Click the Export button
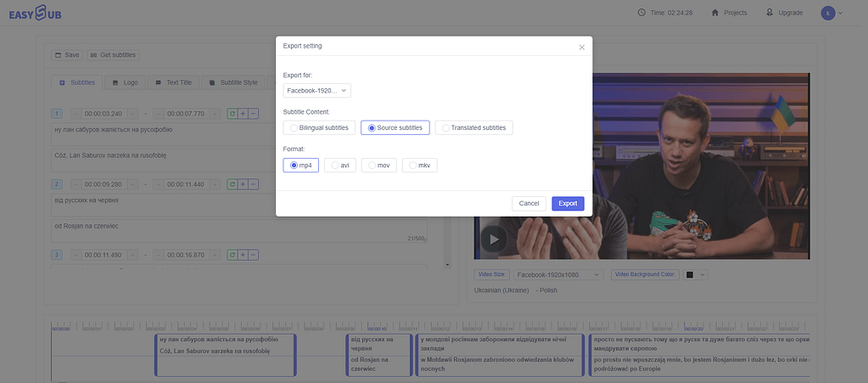Viewport: 868px width, 383px height. point(568,204)
